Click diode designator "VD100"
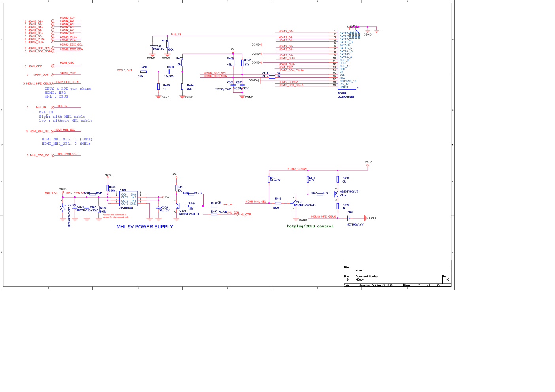 pyautogui.click(x=72, y=205)
